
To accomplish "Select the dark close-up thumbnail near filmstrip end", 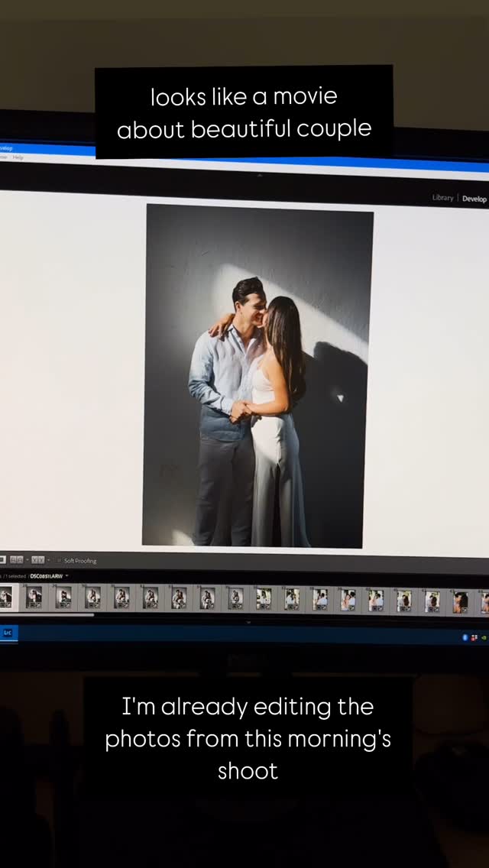I will (460, 602).
